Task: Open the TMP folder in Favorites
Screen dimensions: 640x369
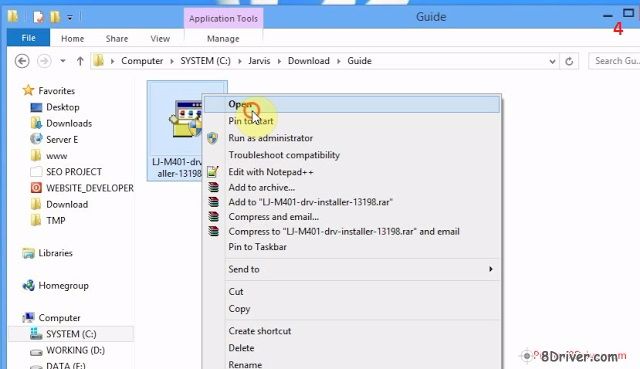Action: coord(56,221)
